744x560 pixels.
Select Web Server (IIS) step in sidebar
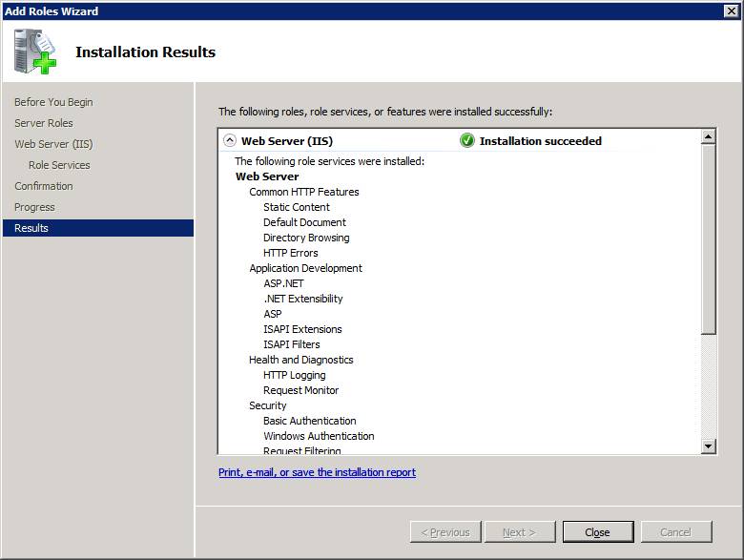coord(53,144)
